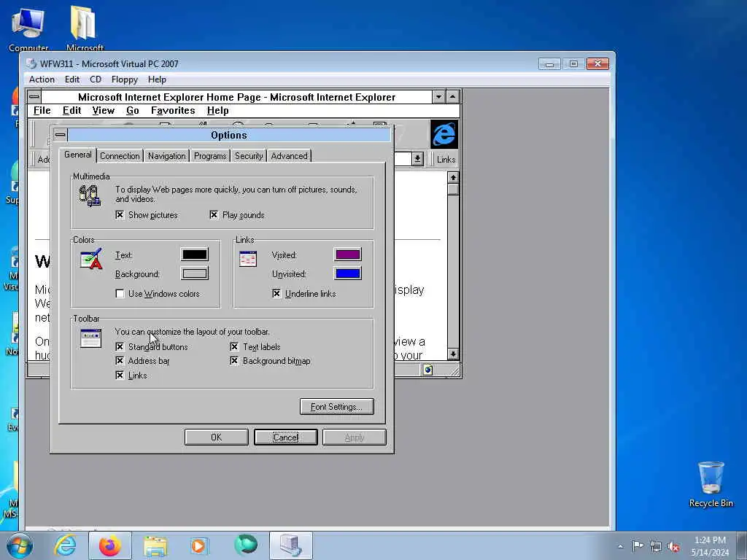Screen dimensions: 747x560
Task: Open the Recycle Bin on the desktop
Action: [x=711, y=485]
